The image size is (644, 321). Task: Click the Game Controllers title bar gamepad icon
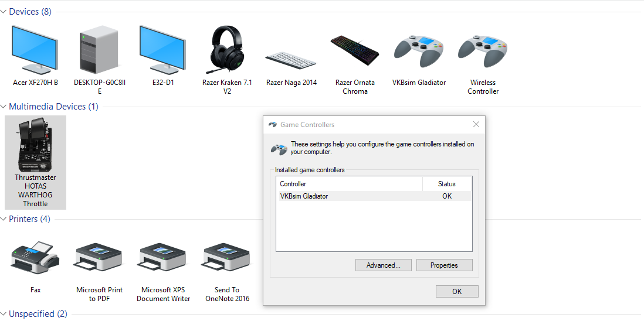tap(272, 125)
